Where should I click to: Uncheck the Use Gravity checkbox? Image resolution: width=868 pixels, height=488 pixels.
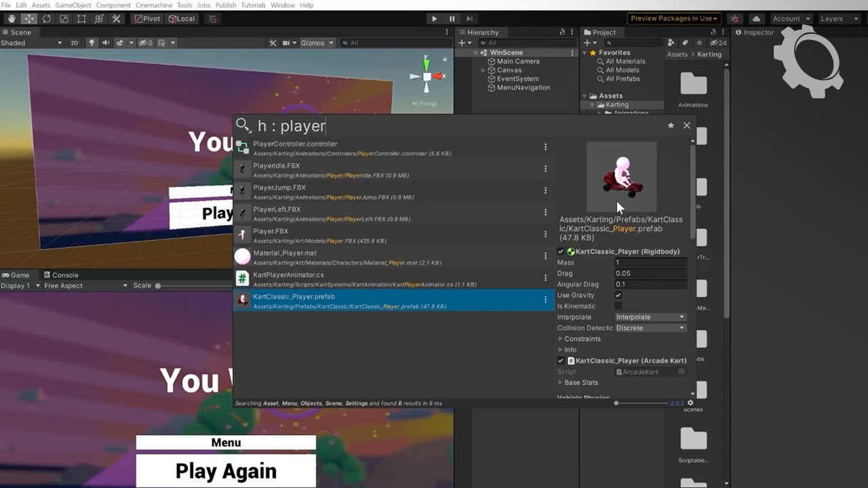[x=618, y=296]
